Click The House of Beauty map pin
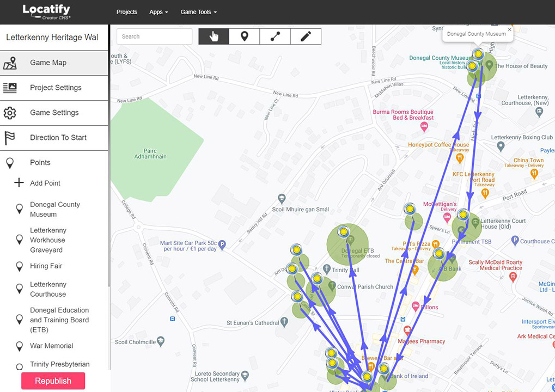Viewport: 555px width, 392px height. click(x=489, y=65)
